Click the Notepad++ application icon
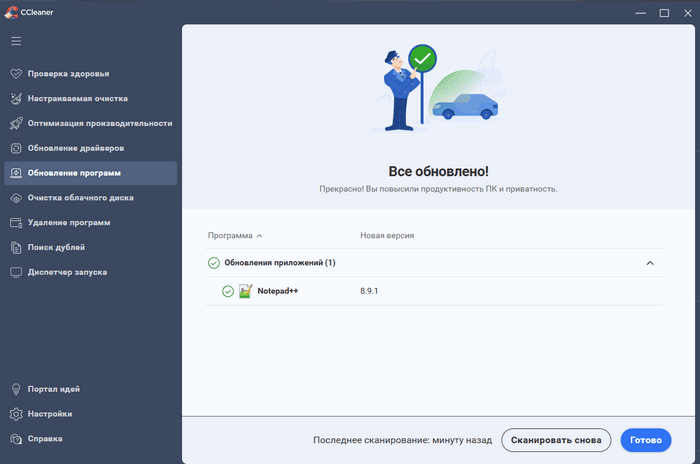This screenshot has height=464, width=700. pyautogui.click(x=245, y=291)
